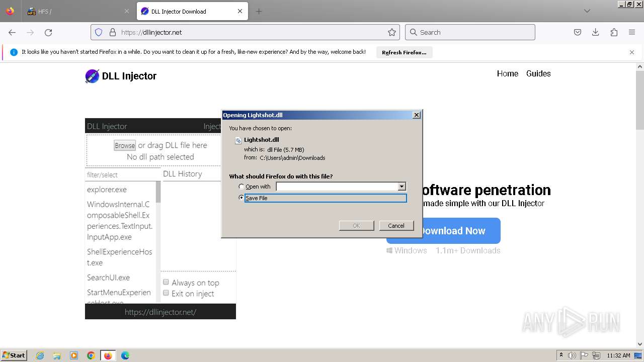Click the OK button in the dialog

(356, 226)
